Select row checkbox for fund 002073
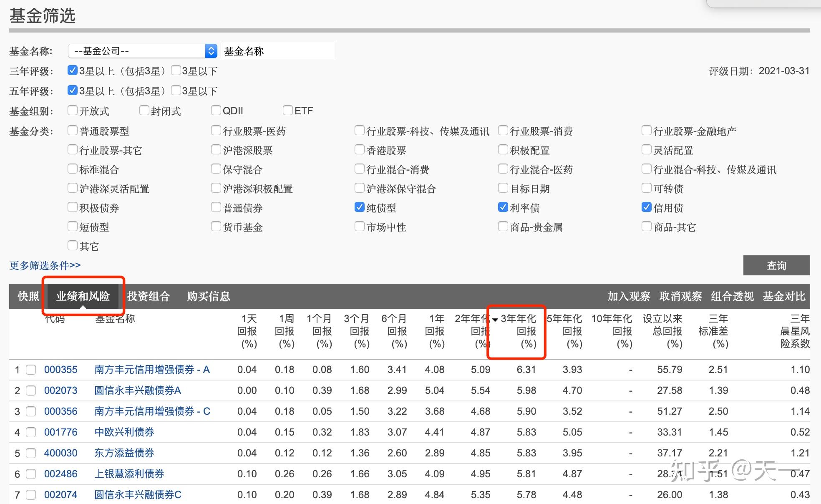Viewport: 821px width, 504px height. pos(31,391)
